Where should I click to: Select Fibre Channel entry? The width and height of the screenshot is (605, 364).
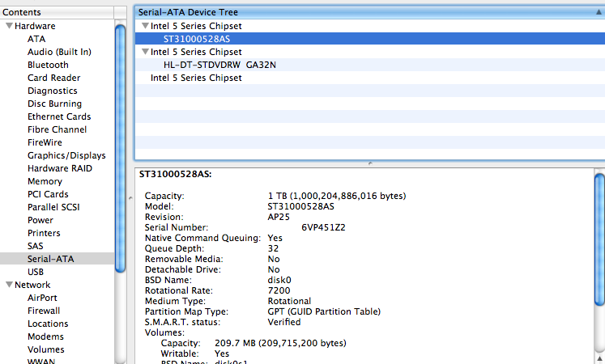click(x=57, y=129)
